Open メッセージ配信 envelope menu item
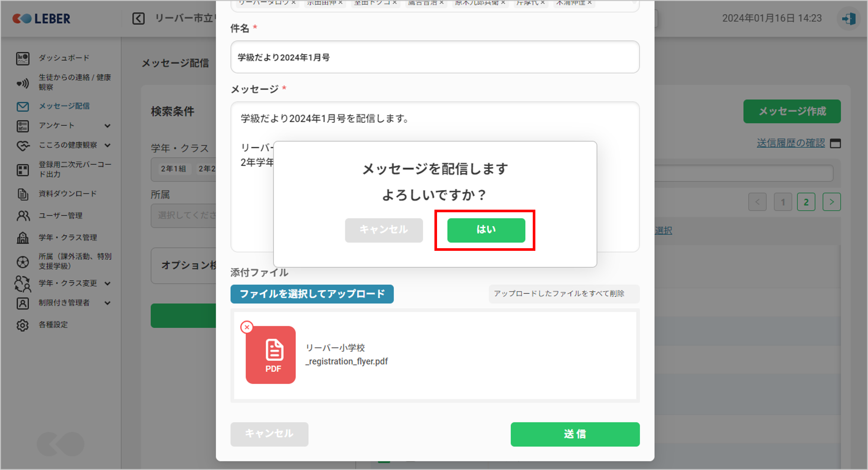Screen dimensions: 868x470 pos(23,106)
